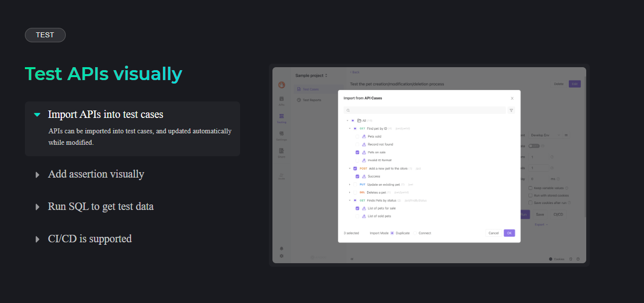Open the filter funnel in the Import dialog
The width and height of the screenshot is (644, 303).
point(512,110)
